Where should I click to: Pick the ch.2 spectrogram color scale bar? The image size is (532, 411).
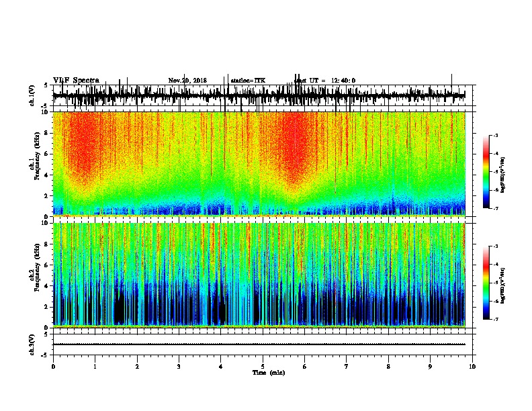click(x=486, y=283)
